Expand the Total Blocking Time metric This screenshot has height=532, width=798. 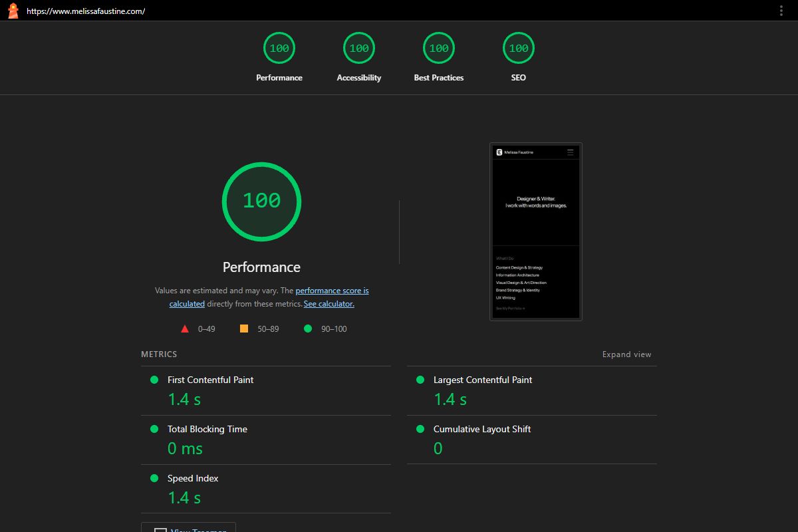pos(207,429)
